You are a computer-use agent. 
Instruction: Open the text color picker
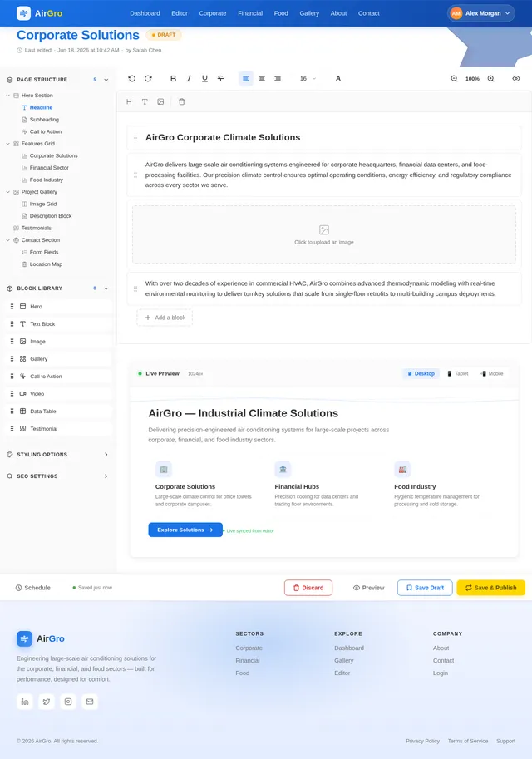click(337, 78)
